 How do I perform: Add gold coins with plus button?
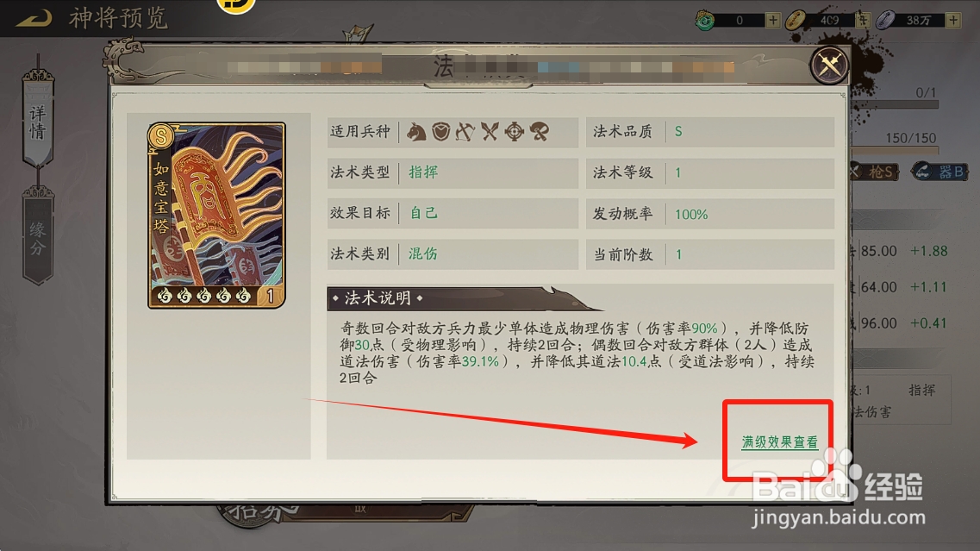(864, 20)
